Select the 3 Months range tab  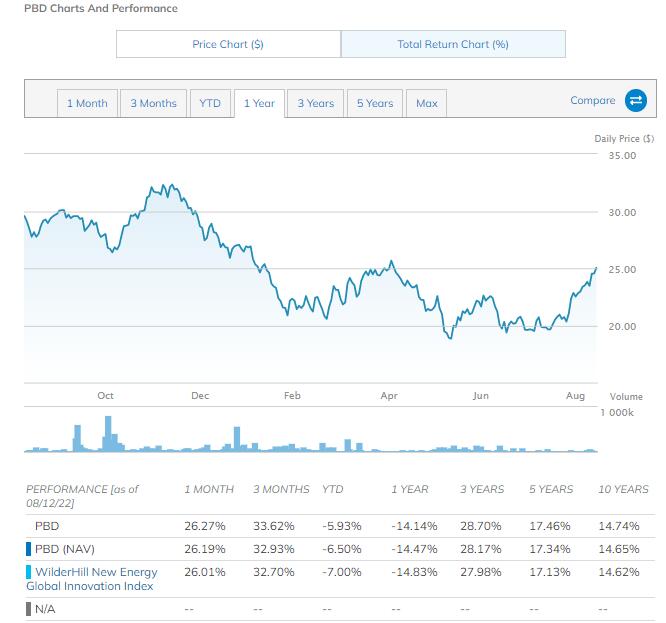(153, 103)
